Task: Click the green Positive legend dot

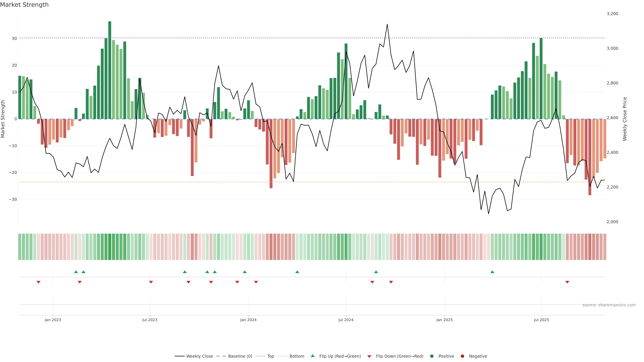Action: [432, 356]
